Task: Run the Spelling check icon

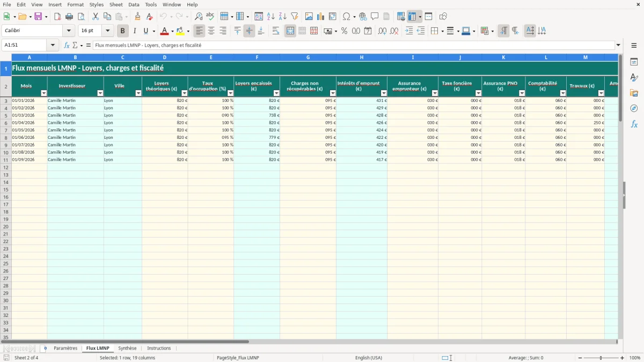Action: [210, 17]
